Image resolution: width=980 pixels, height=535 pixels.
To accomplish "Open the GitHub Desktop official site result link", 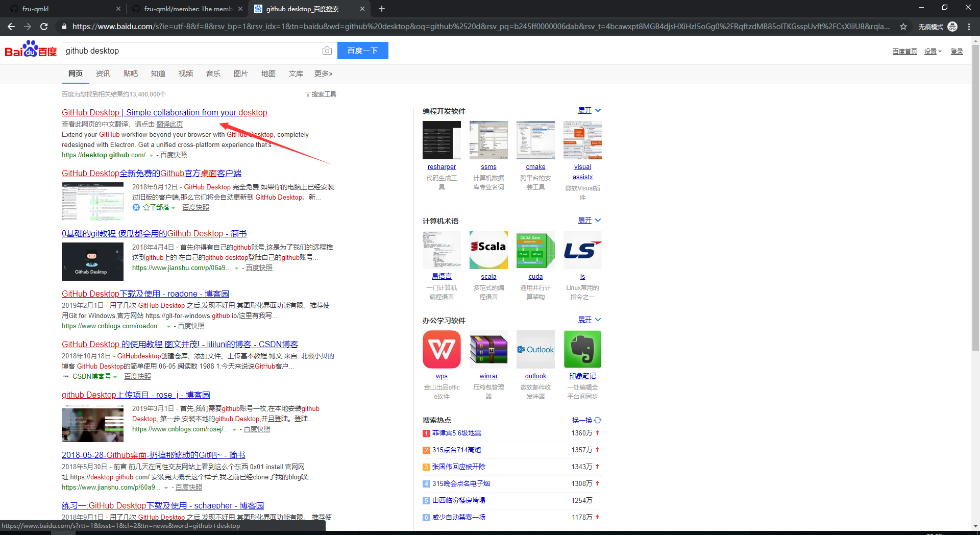I will tap(164, 112).
